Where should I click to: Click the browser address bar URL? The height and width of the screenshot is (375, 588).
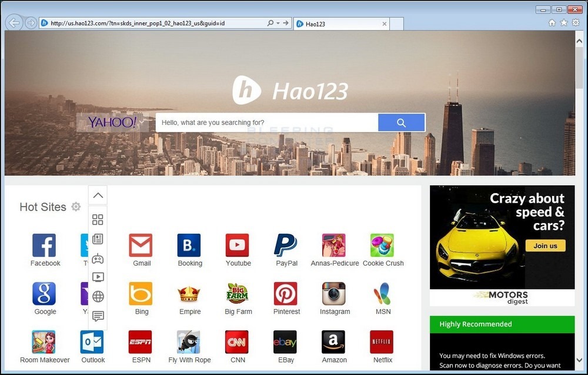[x=138, y=24]
